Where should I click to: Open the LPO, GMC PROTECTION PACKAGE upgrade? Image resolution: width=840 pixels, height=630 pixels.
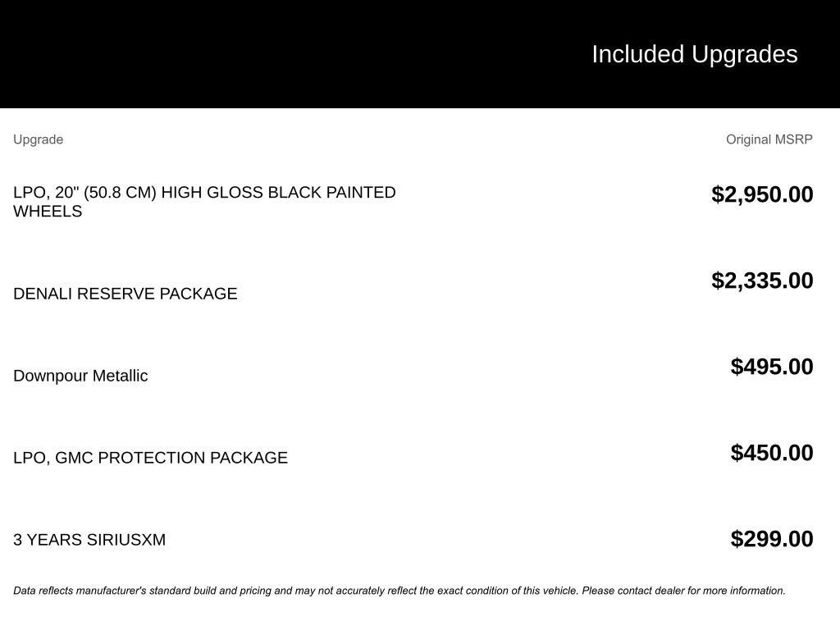coord(150,458)
